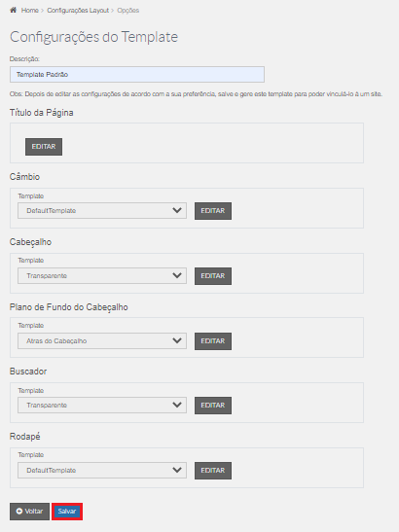Focus the Descrição text field
The image size is (399, 532).
click(137, 74)
